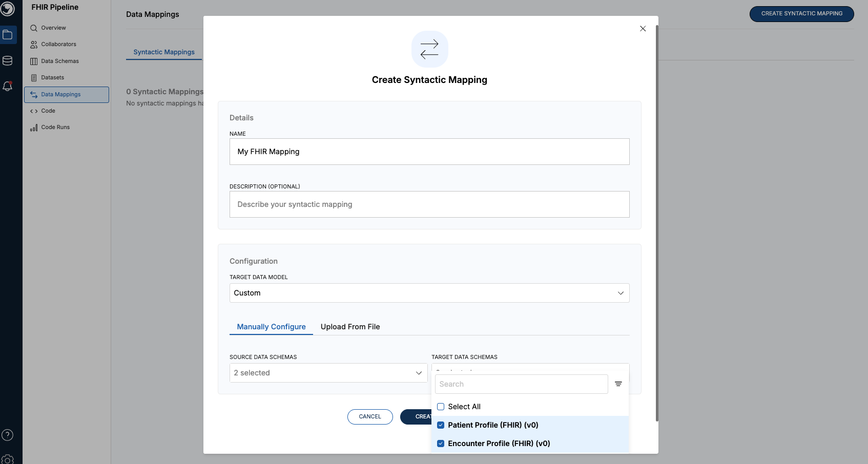The image size is (868, 464).
Task: Click the Description input field
Action: click(x=429, y=204)
